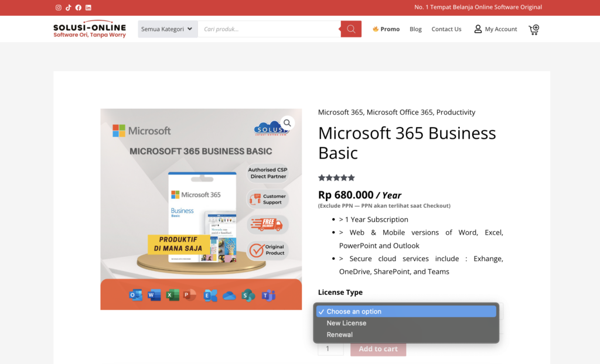
Task: Open the Microsoft Office 365 category link
Action: tap(400, 112)
